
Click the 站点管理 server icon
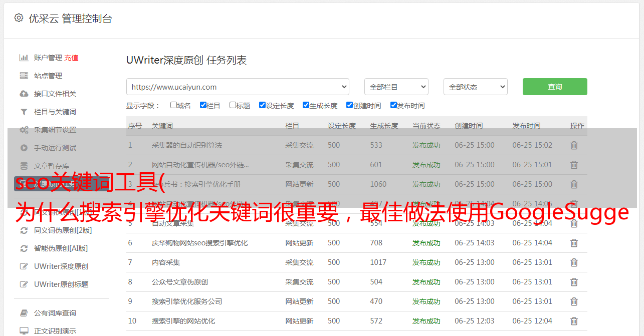[24, 76]
